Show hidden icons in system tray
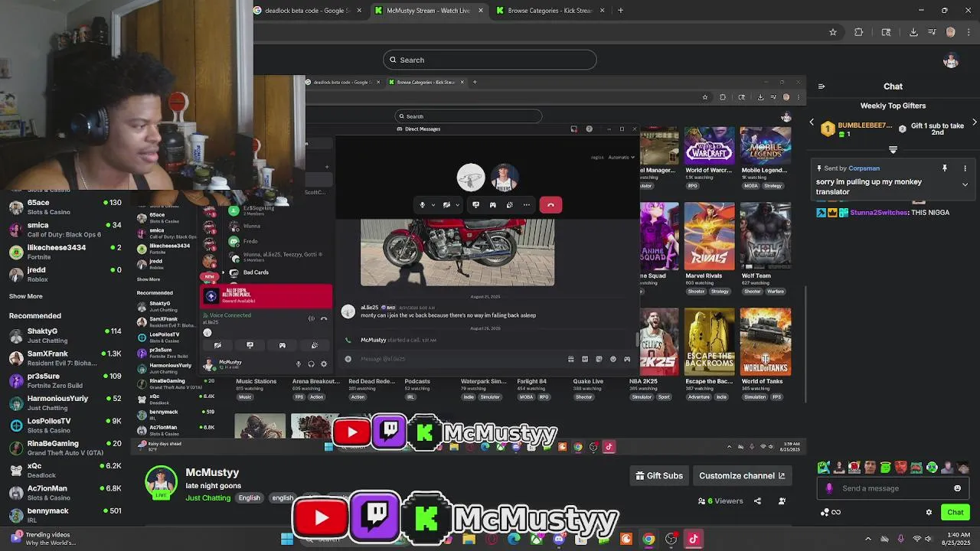Image resolution: width=980 pixels, height=551 pixels. coord(867,539)
